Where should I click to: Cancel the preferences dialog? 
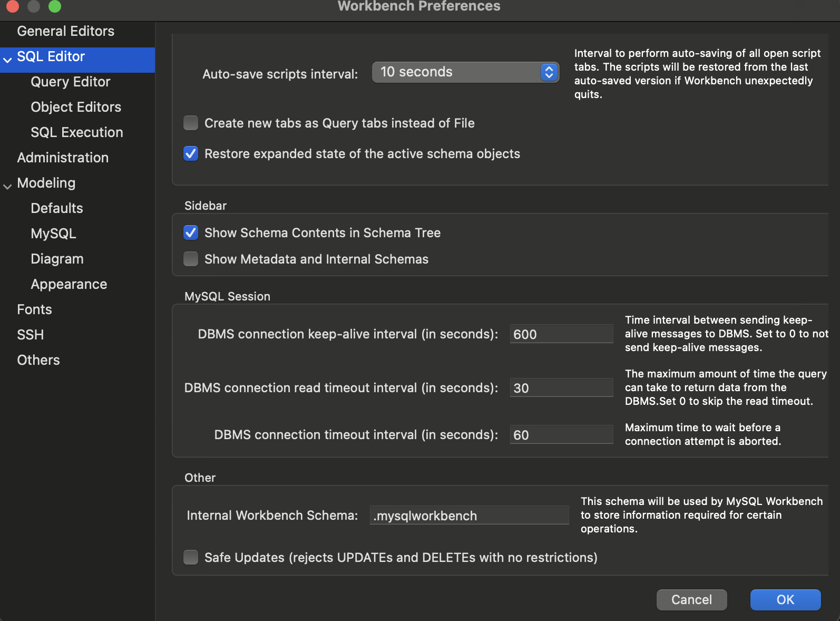tap(691, 600)
